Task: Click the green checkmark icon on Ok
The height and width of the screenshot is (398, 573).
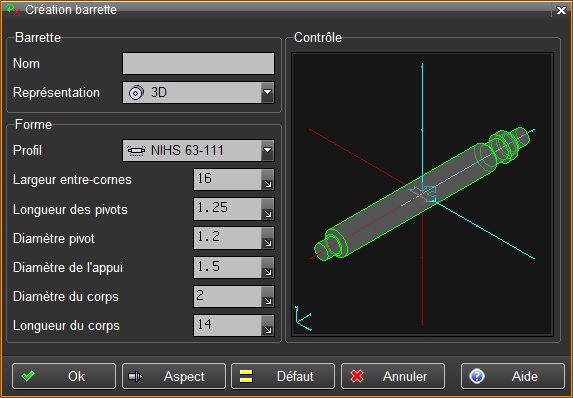Action: pyautogui.click(x=28, y=376)
